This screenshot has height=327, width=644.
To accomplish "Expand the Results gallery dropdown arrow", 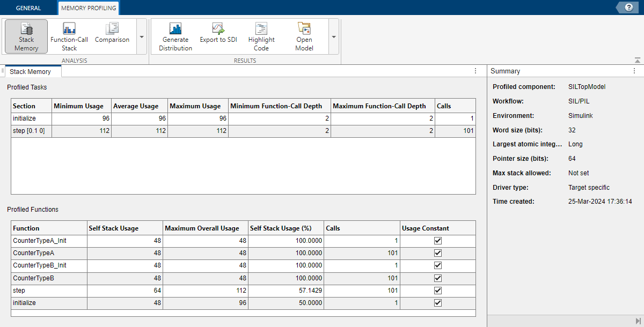I will (334, 37).
